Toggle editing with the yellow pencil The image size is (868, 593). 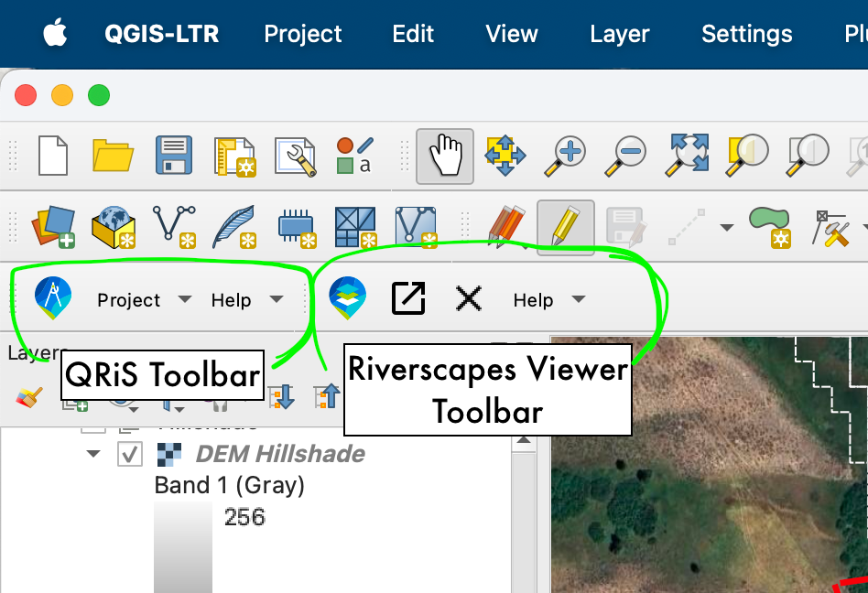pos(565,227)
